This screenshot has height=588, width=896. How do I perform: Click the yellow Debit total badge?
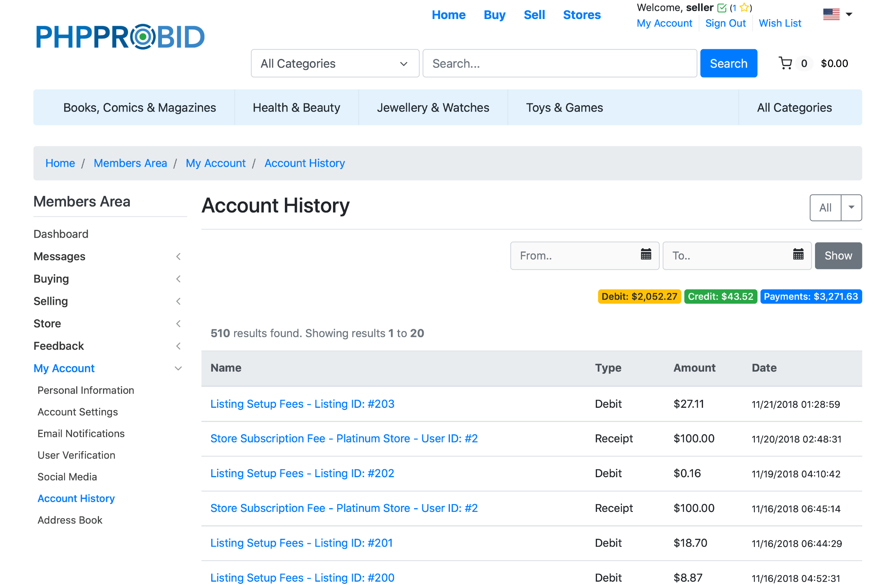pos(639,297)
